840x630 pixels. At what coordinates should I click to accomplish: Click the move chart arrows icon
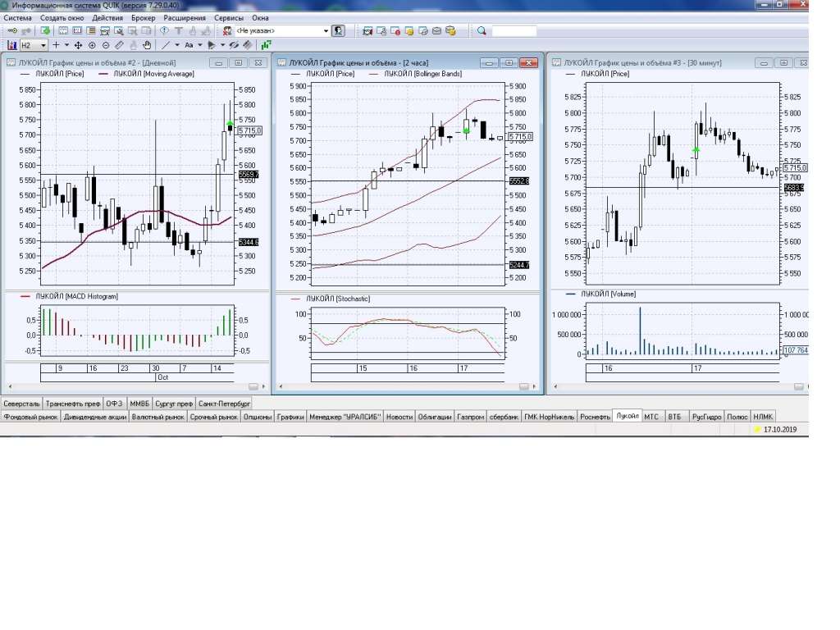point(78,45)
